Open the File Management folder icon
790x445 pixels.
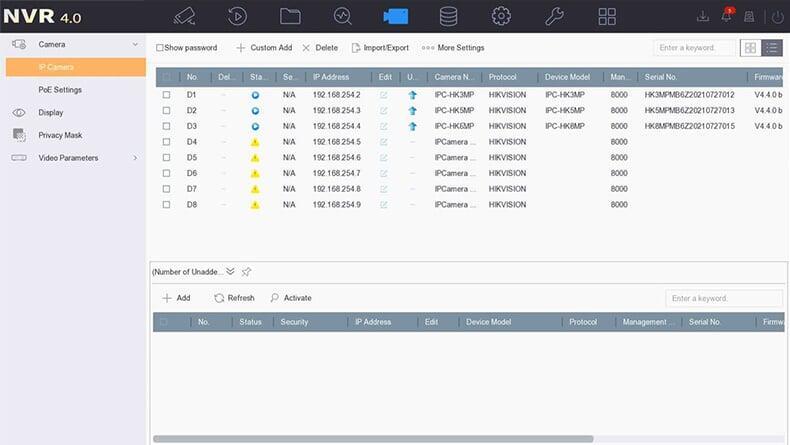(290, 16)
